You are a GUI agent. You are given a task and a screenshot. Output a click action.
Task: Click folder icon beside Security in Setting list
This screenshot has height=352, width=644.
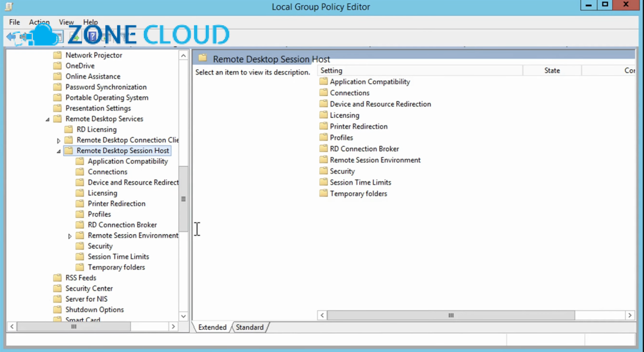point(323,171)
